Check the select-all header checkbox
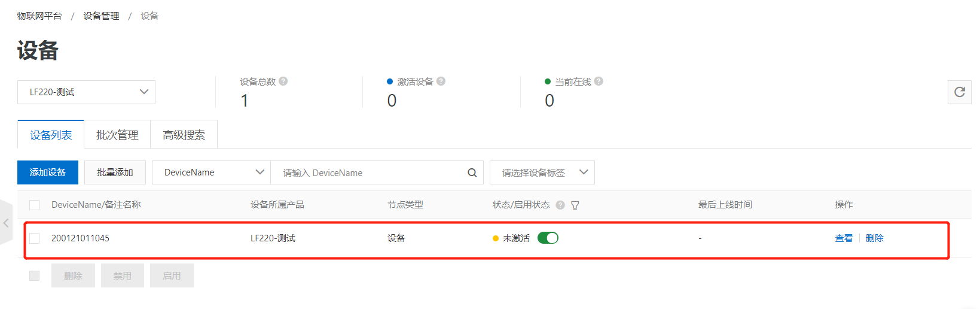Screen dimensions: 980x309 [x=35, y=205]
